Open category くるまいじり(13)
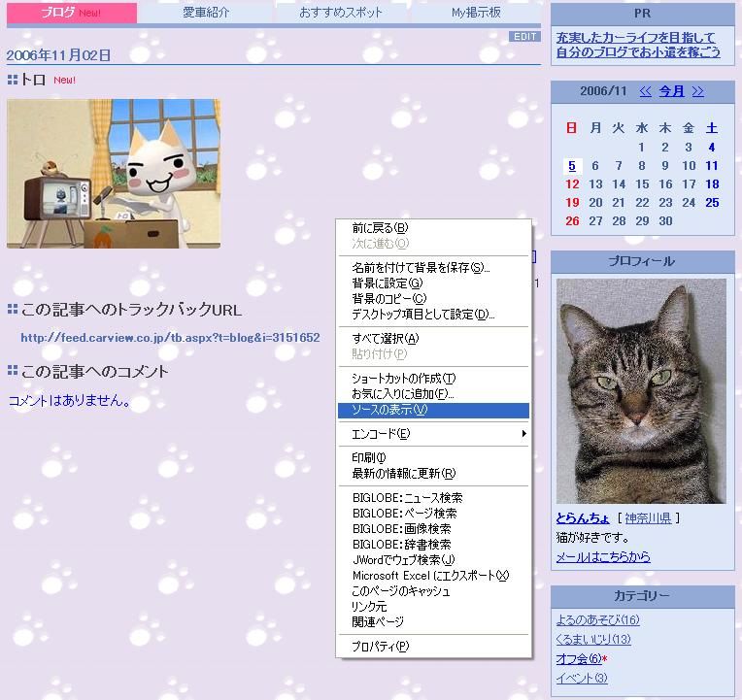Viewport: 742px width, 700px height. point(593,639)
